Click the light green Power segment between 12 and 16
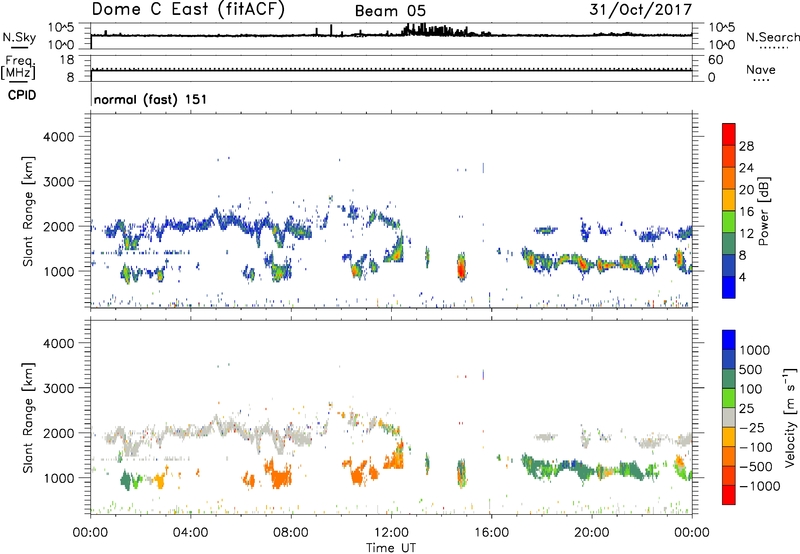The height and width of the screenshot is (554, 800). coord(729,222)
